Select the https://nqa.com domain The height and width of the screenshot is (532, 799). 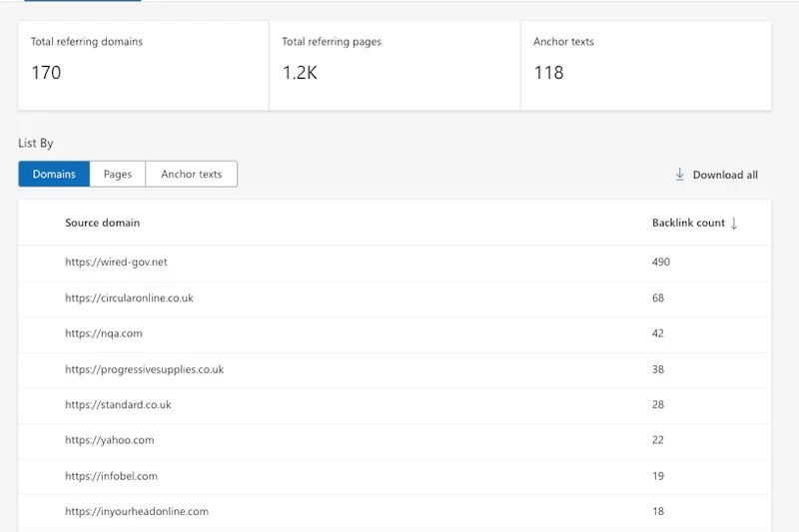click(x=104, y=333)
